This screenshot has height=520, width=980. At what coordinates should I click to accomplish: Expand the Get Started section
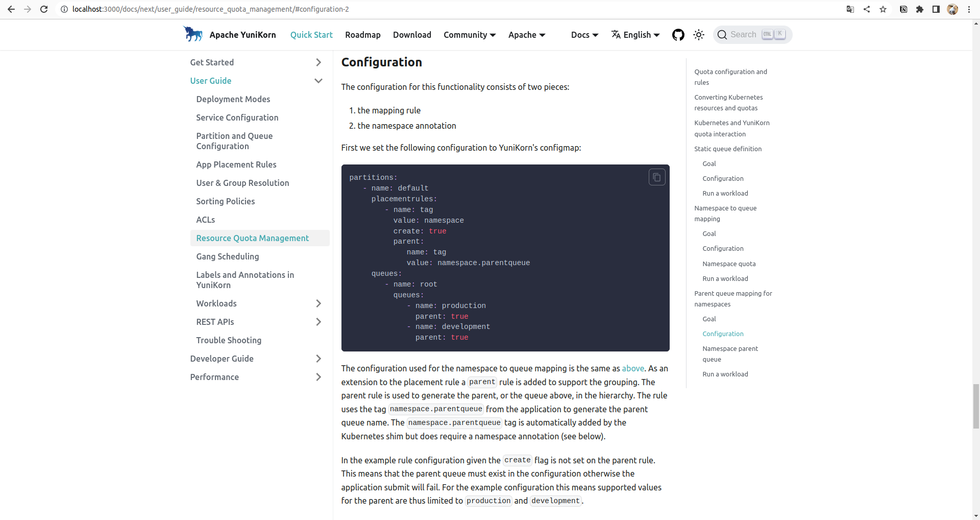(318, 62)
